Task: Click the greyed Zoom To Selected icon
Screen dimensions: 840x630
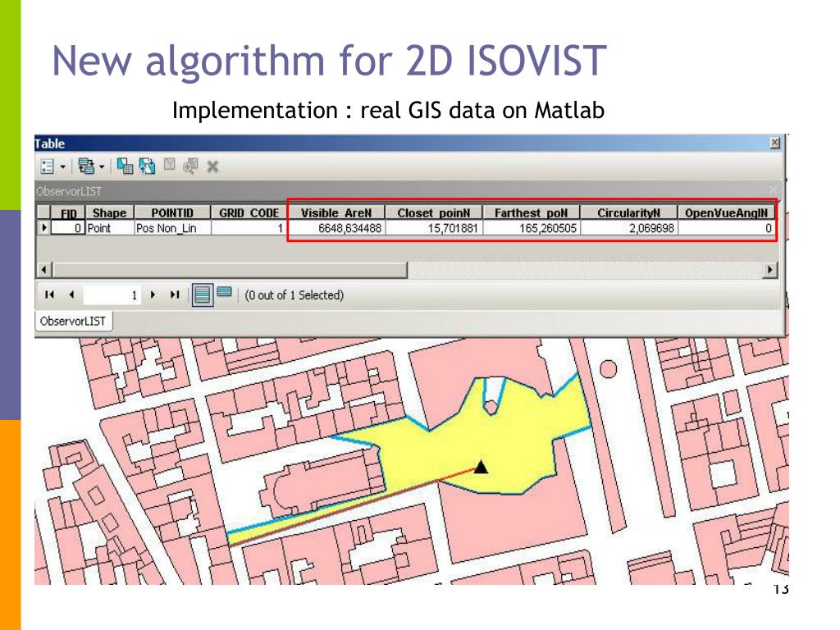Action: point(190,166)
